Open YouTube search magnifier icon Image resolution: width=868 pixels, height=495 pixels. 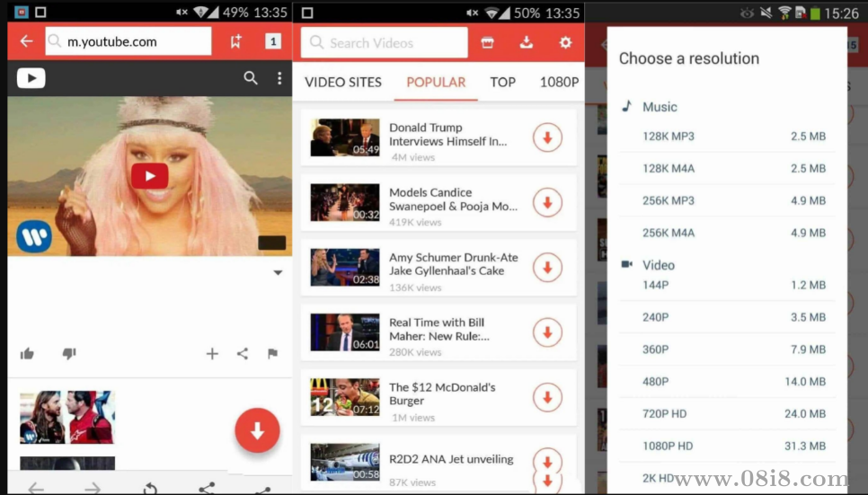pos(251,78)
